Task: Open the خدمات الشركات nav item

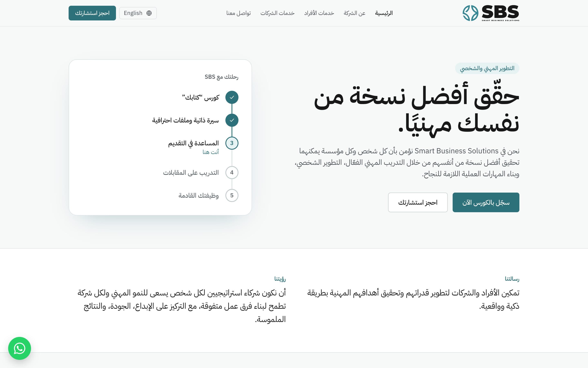Action: pyautogui.click(x=277, y=13)
